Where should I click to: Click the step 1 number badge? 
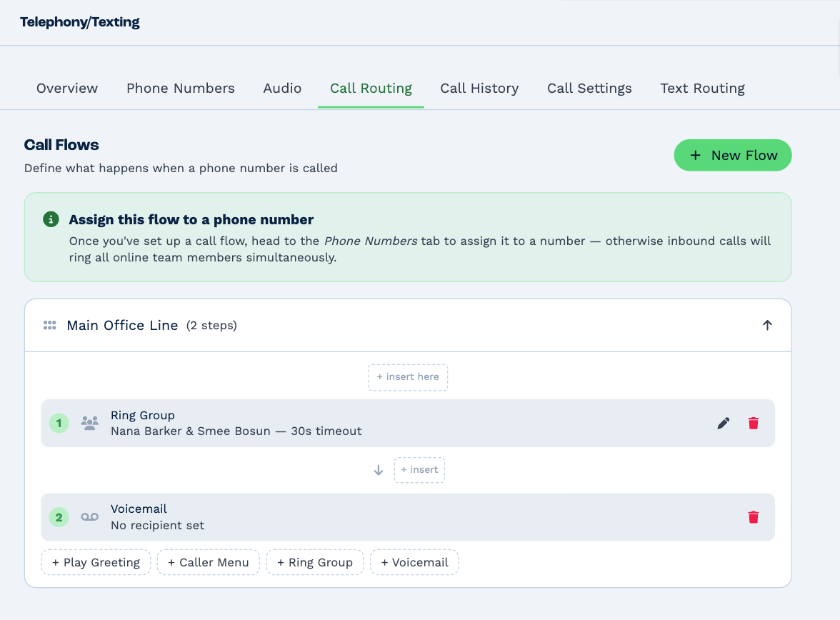[x=59, y=424]
